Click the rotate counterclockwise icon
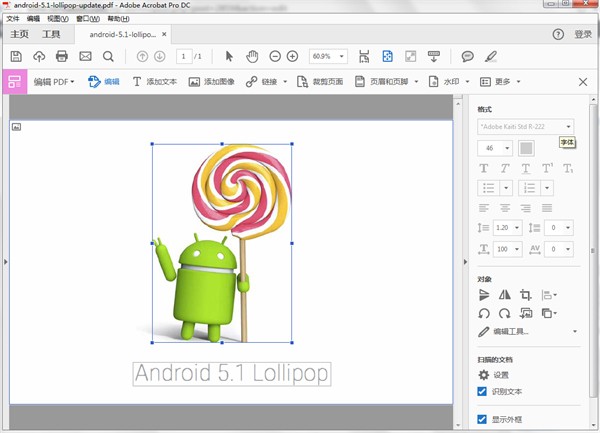The width and height of the screenshot is (600, 433). 485,313
